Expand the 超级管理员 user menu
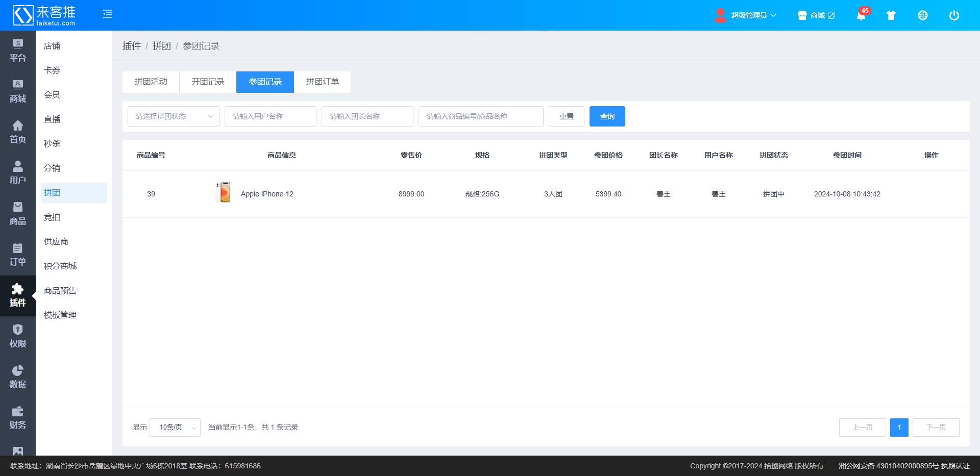Image resolution: width=980 pixels, height=476 pixels. tap(746, 15)
